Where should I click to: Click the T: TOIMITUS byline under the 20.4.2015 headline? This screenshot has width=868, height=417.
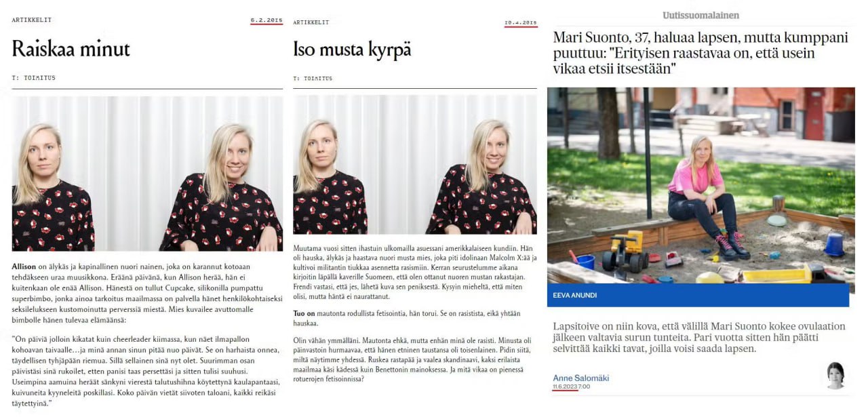pyautogui.click(x=313, y=78)
